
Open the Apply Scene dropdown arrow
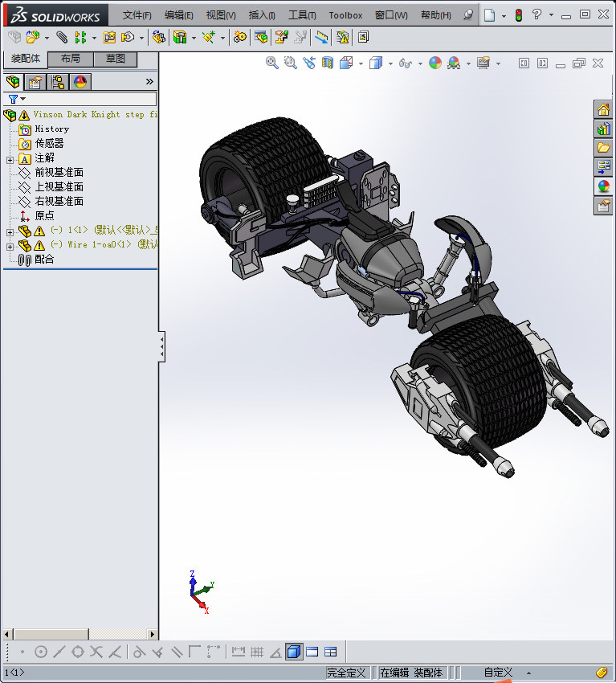click(x=468, y=63)
